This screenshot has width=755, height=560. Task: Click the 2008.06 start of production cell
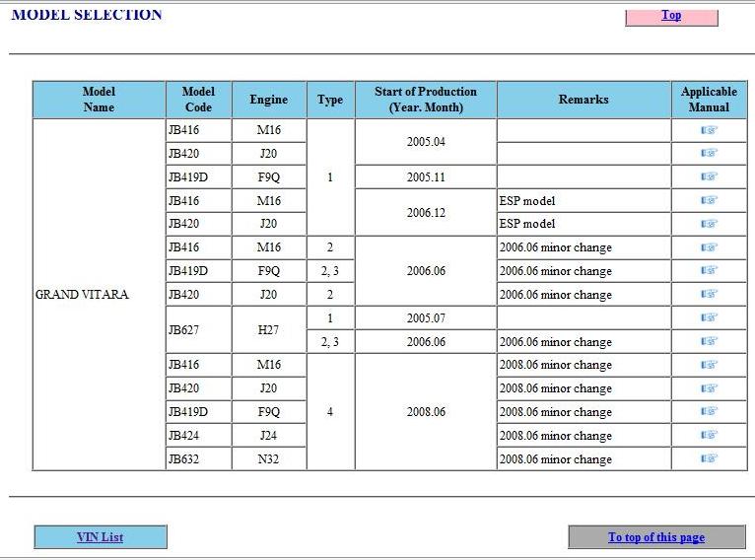pyautogui.click(x=426, y=412)
